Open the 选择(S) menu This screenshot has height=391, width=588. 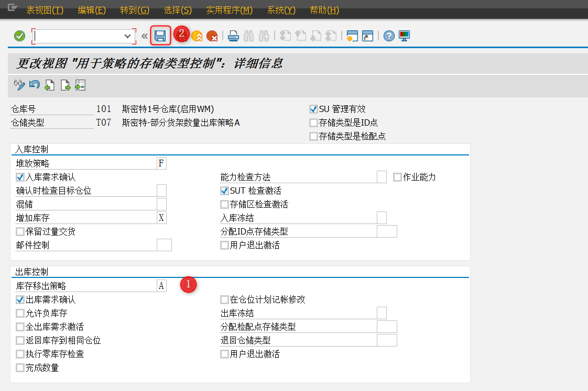tap(178, 10)
